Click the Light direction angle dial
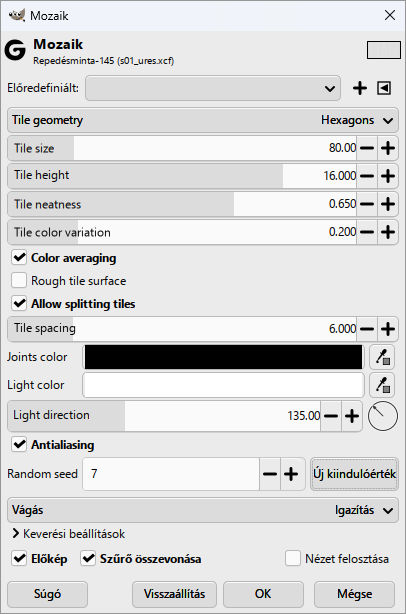This screenshot has width=406, height=614. [383, 416]
